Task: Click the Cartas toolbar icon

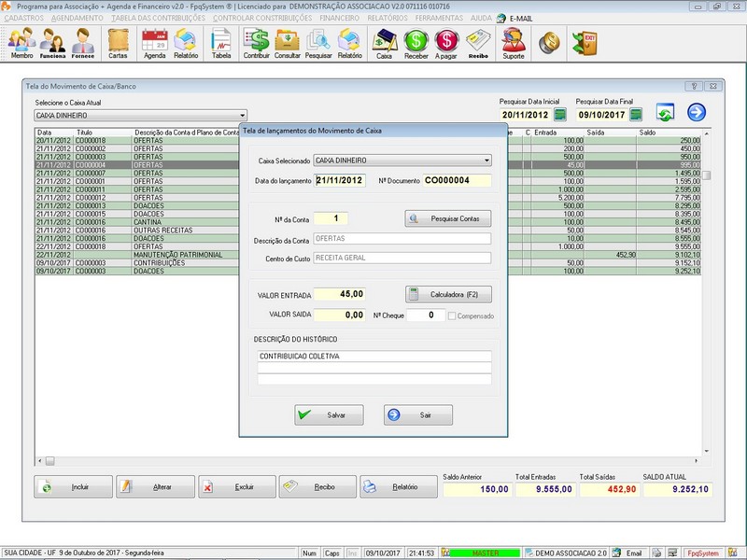Action: [x=118, y=43]
